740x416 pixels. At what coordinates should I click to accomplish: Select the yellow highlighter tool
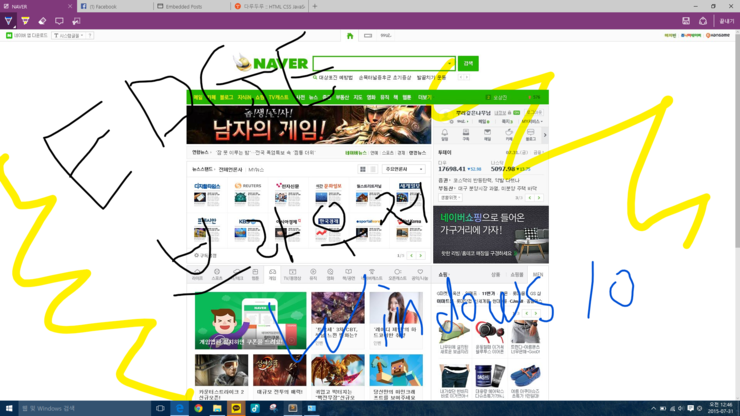coord(25,21)
